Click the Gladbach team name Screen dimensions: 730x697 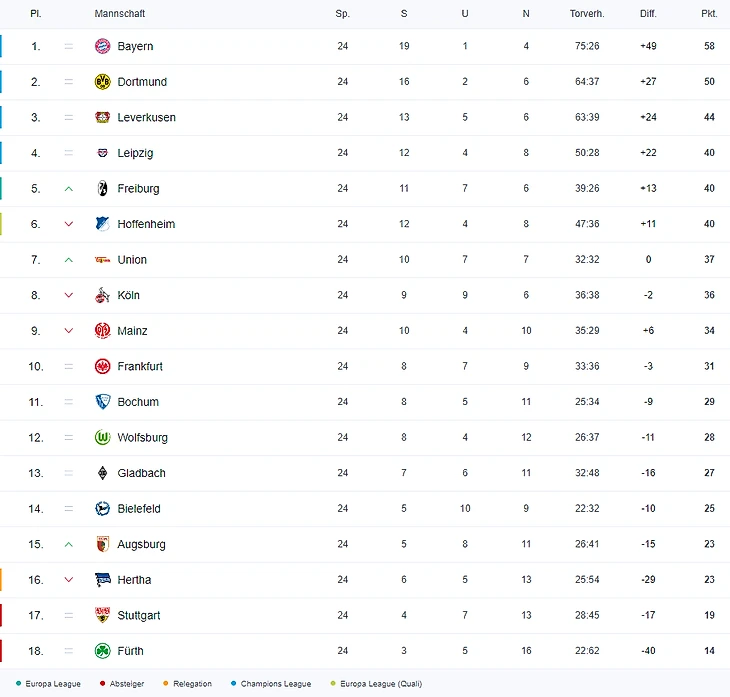pos(141,473)
